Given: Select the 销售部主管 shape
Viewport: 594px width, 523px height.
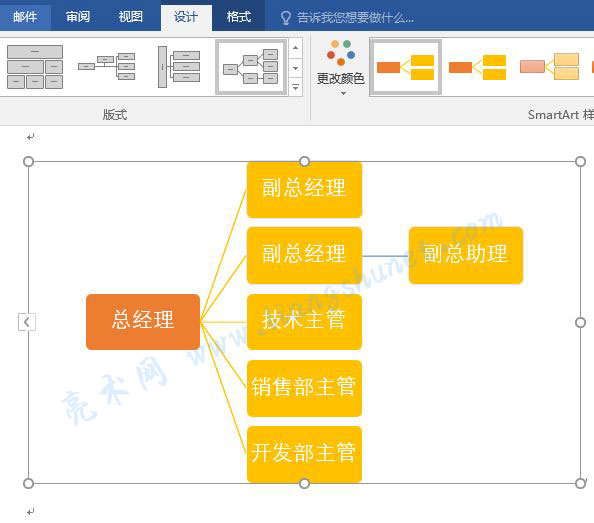Looking at the screenshot, I should point(304,389).
